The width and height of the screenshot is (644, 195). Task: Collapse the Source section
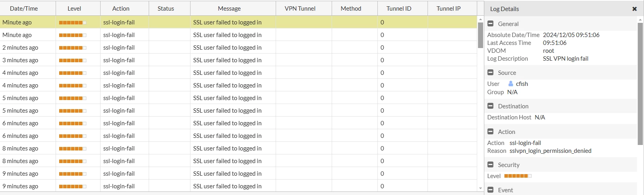click(491, 72)
